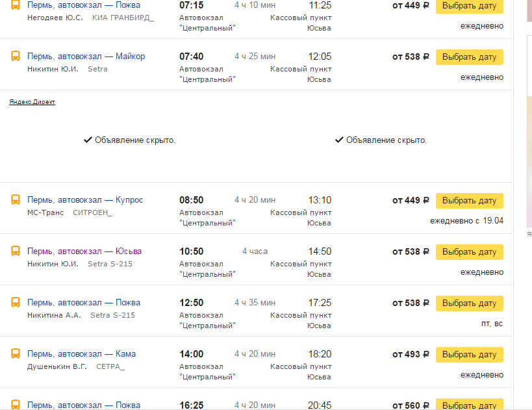
Task: Click bus icon beside 07:15 Пожва route
Action: click(16, 5)
